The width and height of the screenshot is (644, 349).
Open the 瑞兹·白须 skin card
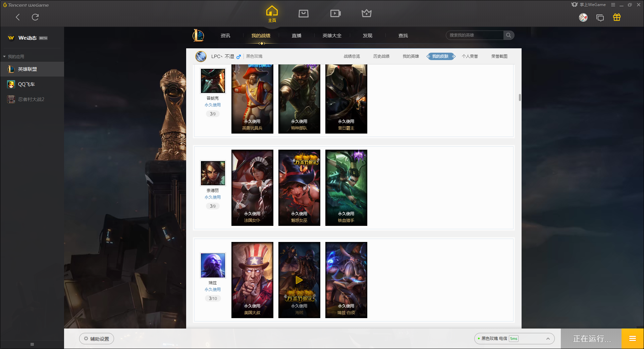(x=346, y=280)
